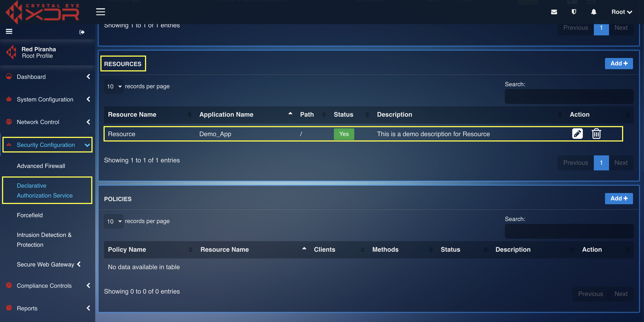Viewport: 644px width, 322px height.
Task: Expand the Dashboard menu
Action: [88, 77]
